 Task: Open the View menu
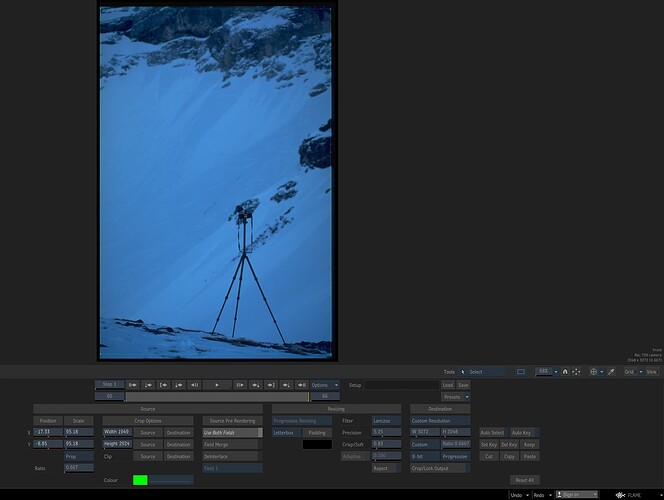651,371
